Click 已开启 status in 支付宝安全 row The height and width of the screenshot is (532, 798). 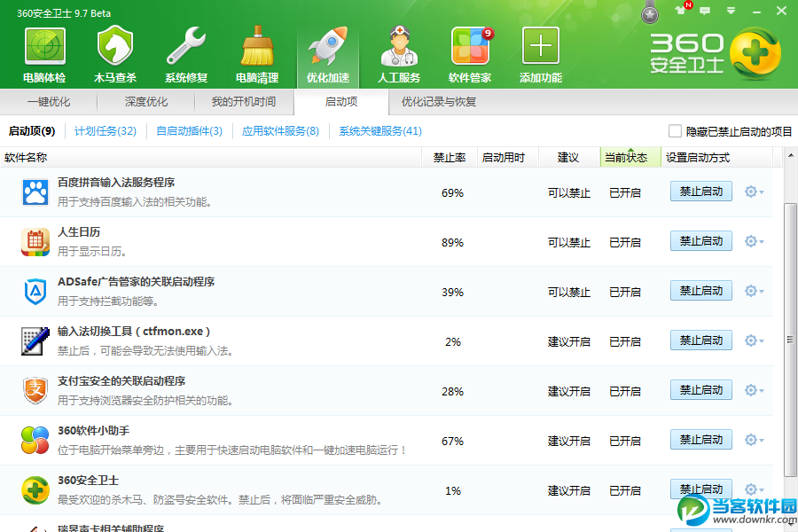point(625,392)
